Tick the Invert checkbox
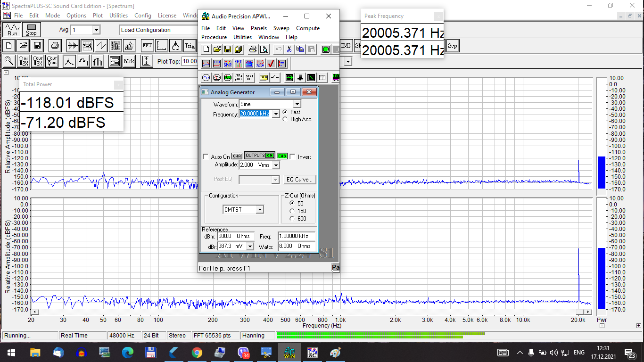The image size is (644, 362). tap(292, 156)
